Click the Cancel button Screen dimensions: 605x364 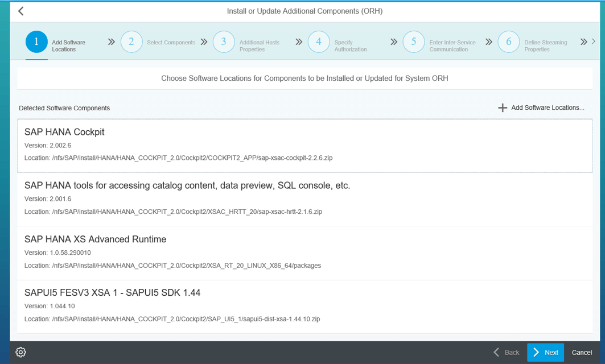[x=582, y=353]
